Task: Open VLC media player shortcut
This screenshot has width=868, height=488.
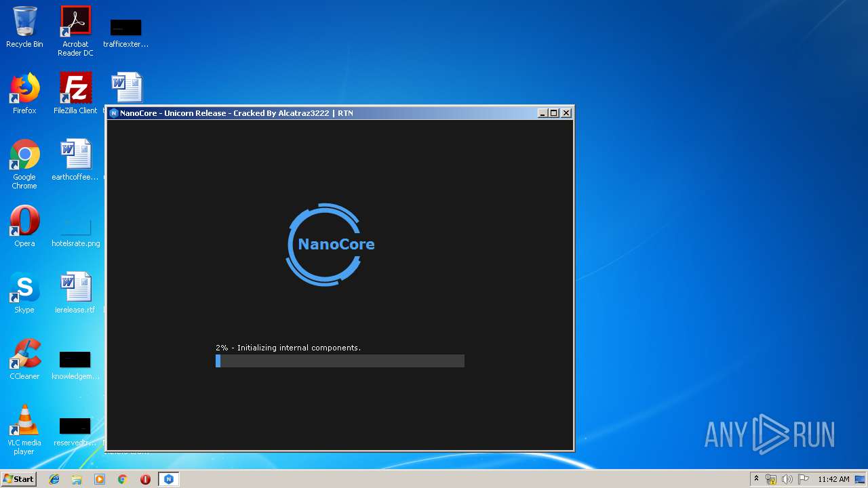Action: [x=24, y=430]
